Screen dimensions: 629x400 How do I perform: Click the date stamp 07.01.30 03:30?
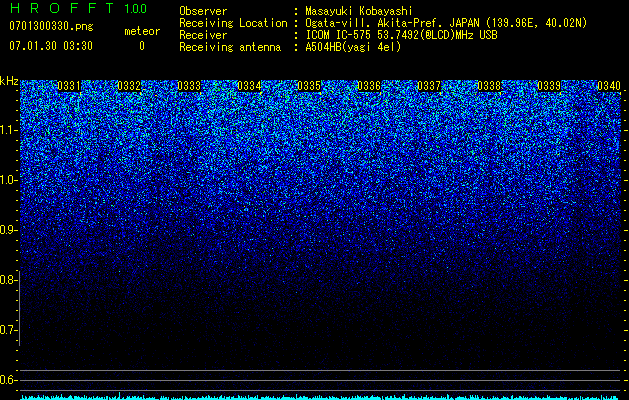(x=51, y=46)
